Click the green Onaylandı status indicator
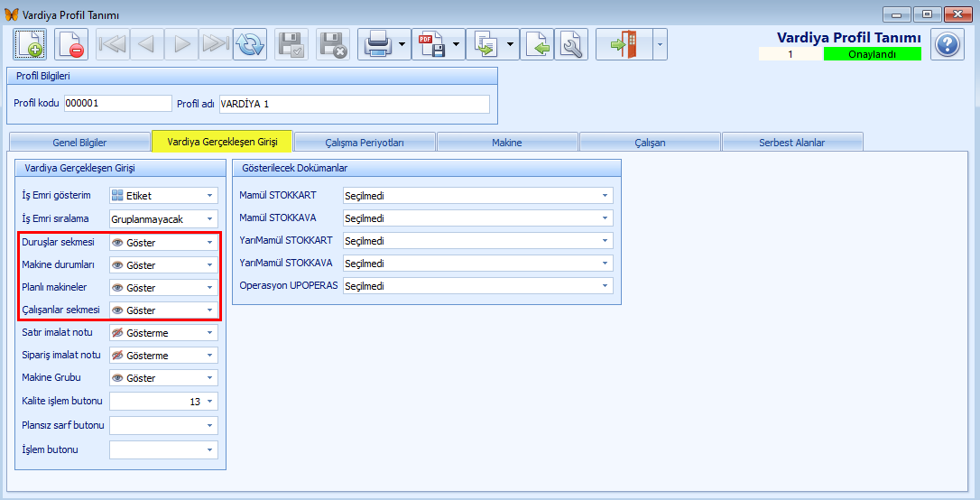This screenshot has height=500, width=980. tap(872, 54)
